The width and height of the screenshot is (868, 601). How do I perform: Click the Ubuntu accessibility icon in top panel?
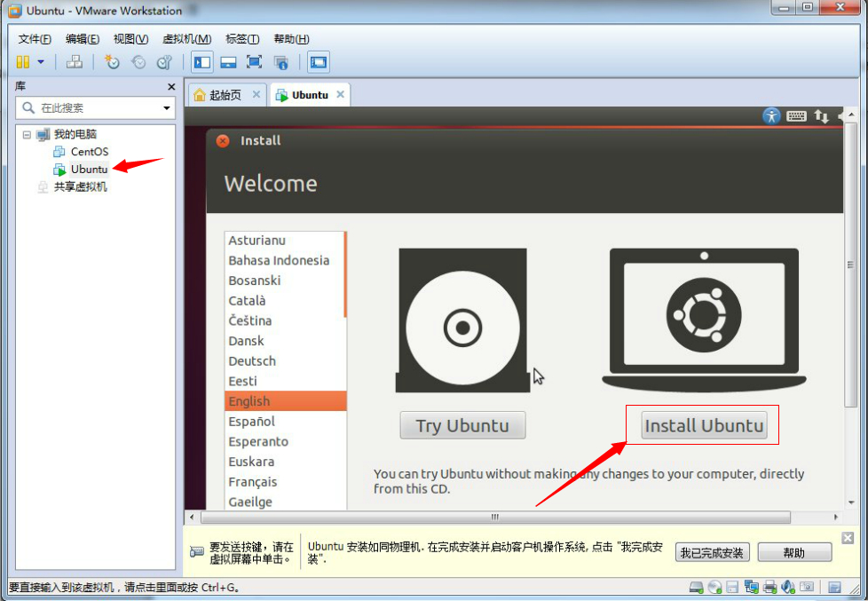771,115
